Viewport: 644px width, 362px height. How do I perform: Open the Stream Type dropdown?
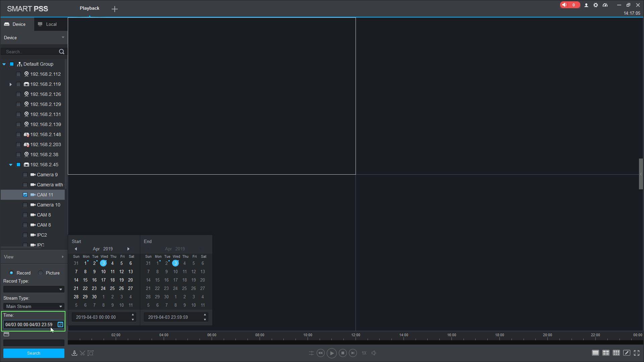point(34,306)
